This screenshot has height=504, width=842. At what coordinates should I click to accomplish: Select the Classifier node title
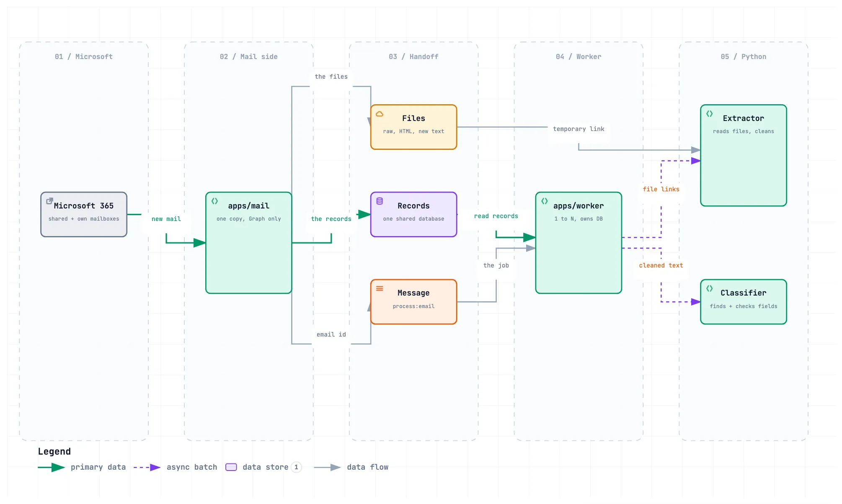pos(744,293)
